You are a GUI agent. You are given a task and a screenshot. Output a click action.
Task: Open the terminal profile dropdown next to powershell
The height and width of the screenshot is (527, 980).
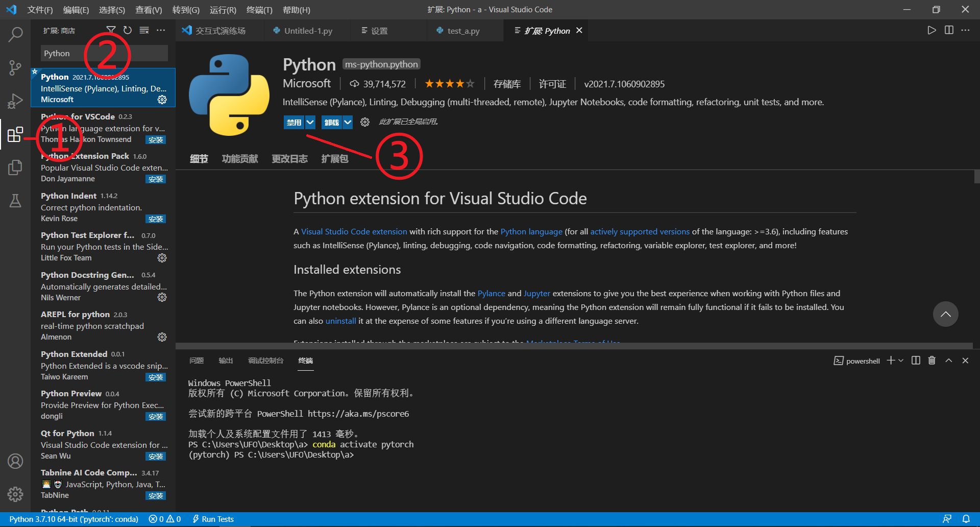(901, 360)
